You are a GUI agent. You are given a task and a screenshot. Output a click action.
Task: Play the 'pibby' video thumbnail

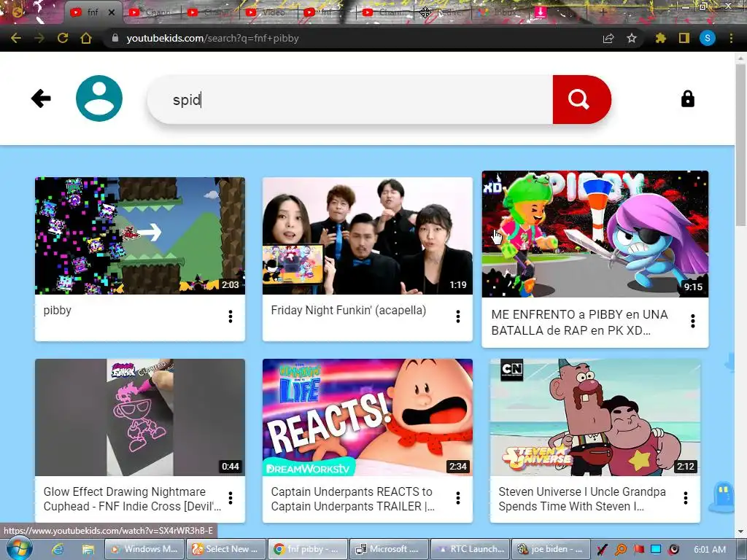(x=140, y=236)
